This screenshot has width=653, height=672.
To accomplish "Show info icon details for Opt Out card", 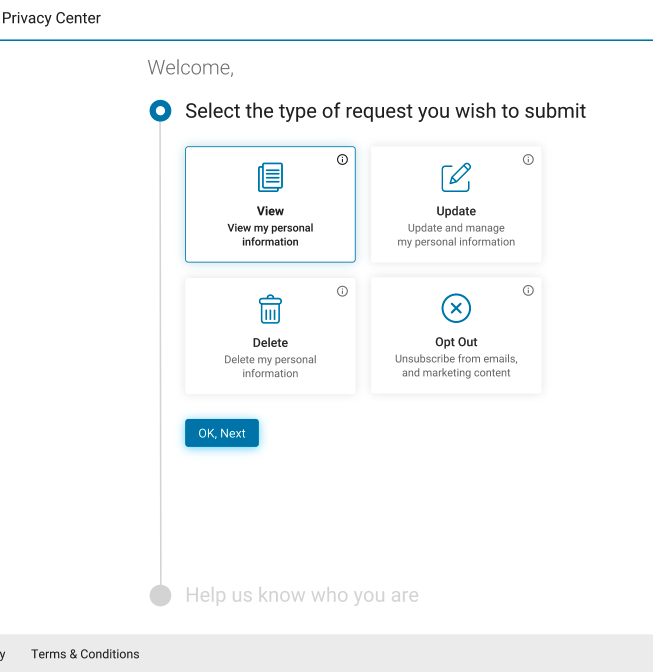I will 528,291.
